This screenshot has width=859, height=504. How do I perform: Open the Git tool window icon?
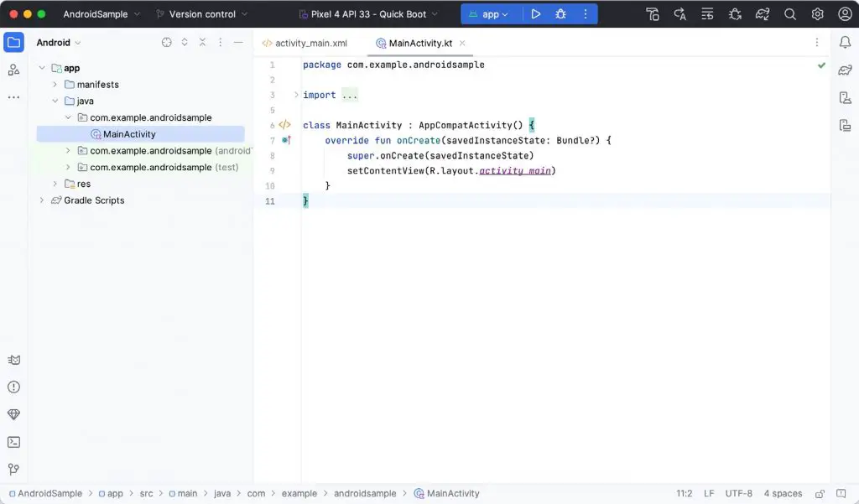[x=13, y=468]
